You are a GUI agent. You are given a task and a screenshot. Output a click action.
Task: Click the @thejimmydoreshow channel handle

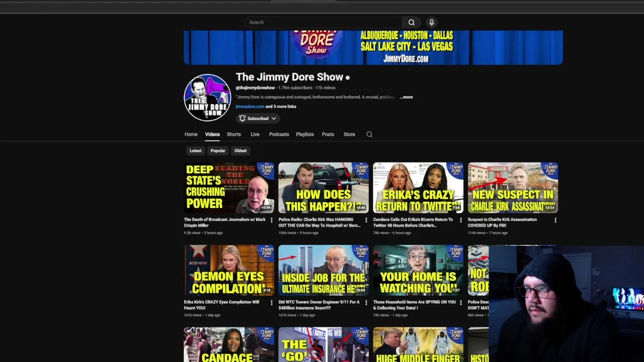(255, 88)
